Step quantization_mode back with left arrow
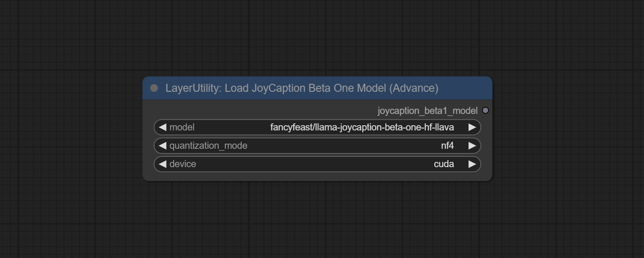This screenshot has height=258, width=644. coord(162,145)
